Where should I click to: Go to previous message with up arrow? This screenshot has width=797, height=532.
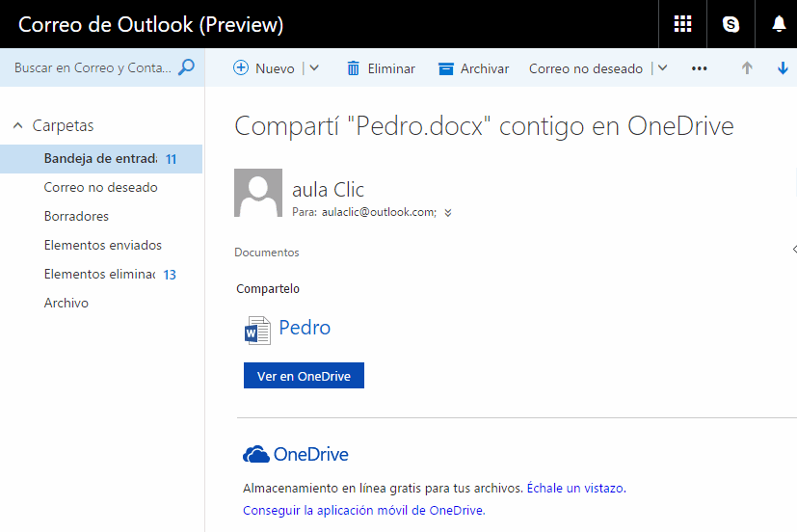click(x=746, y=68)
